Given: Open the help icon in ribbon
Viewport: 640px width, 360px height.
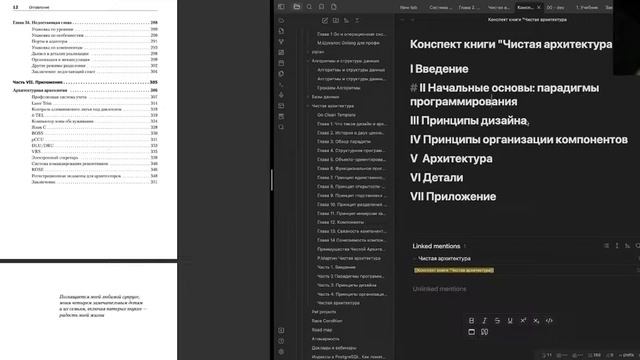Looking at the screenshot, I should tap(281, 341).
